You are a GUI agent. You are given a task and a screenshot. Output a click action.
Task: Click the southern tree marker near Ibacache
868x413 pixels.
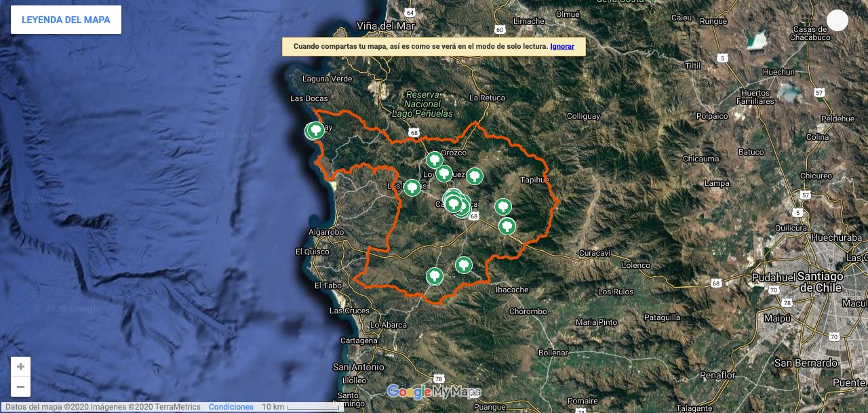coord(463,265)
